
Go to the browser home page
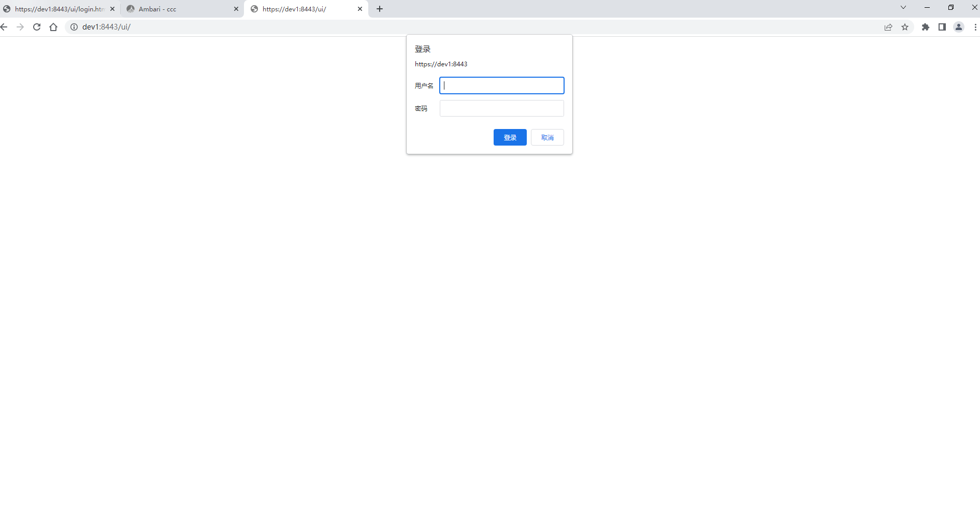pyautogui.click(x=53, y=27)
